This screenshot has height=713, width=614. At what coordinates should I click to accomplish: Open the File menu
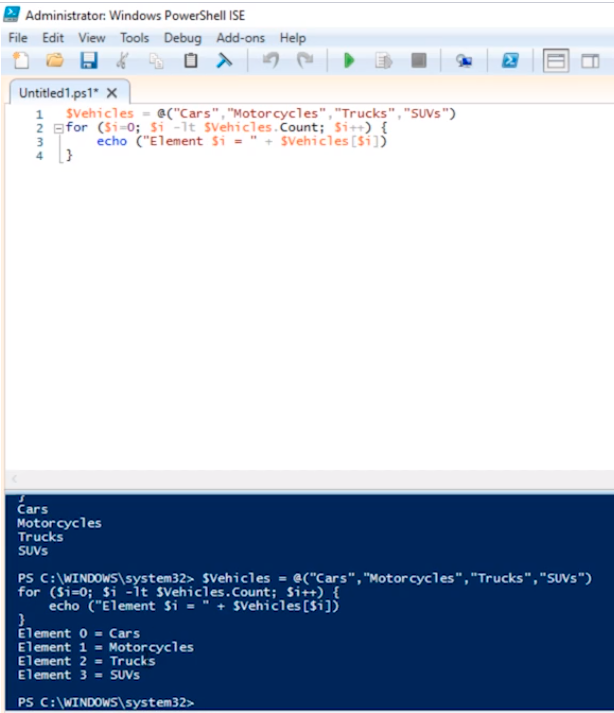pyautogui.click(x=19, y=38)
